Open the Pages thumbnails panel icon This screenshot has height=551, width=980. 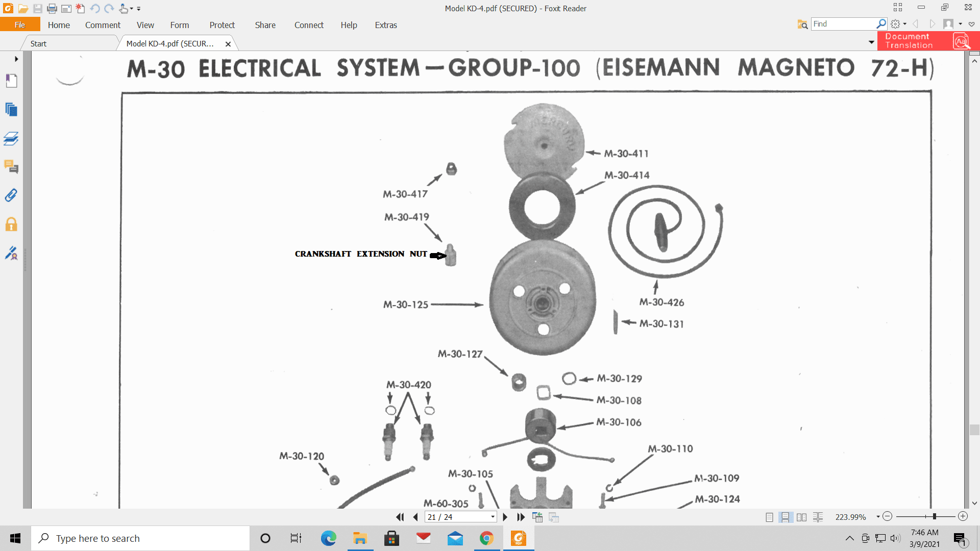click(x=11, y=109)
